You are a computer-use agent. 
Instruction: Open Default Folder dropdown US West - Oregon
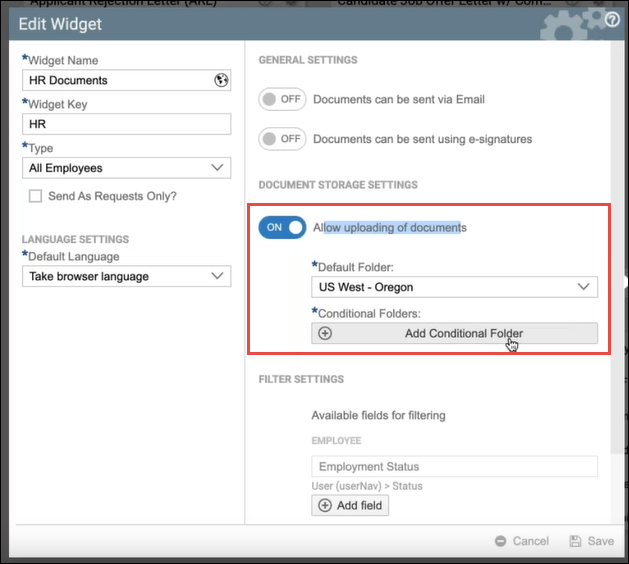[454, 287]
